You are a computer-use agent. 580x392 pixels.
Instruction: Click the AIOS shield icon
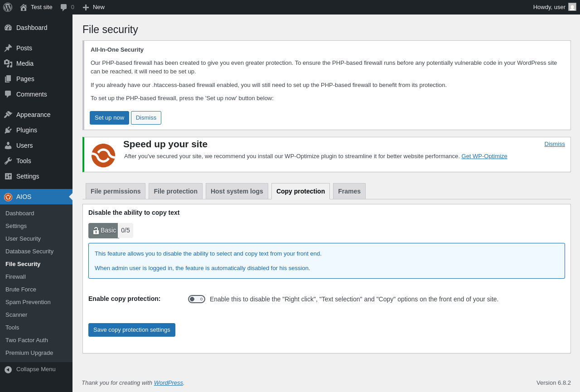(8, 197)
